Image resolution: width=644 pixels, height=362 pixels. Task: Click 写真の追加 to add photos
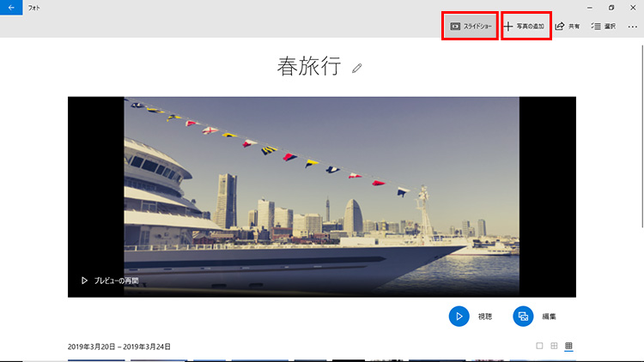coord(526,27)
